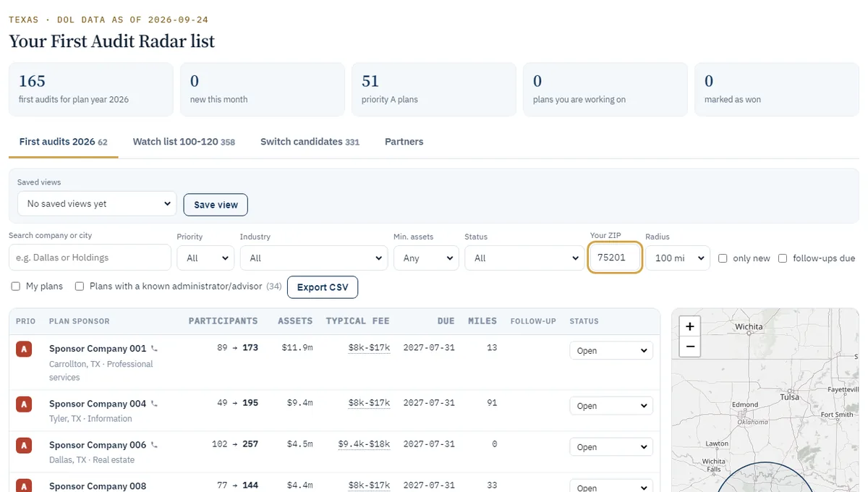Viewport: 868px width, 492px height.
Task: Open status dropdown for Sponsor Company 006
Action: (611, 447)
